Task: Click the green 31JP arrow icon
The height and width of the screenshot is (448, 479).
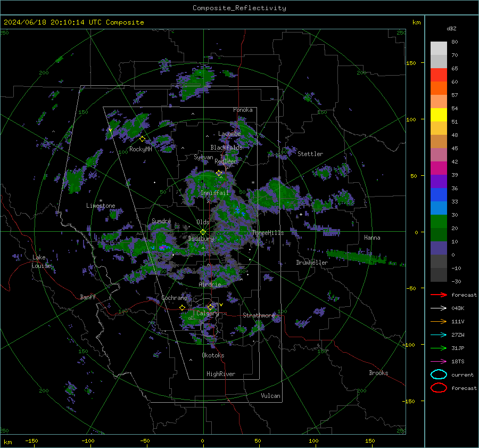Action: click(x=439, y=348)
